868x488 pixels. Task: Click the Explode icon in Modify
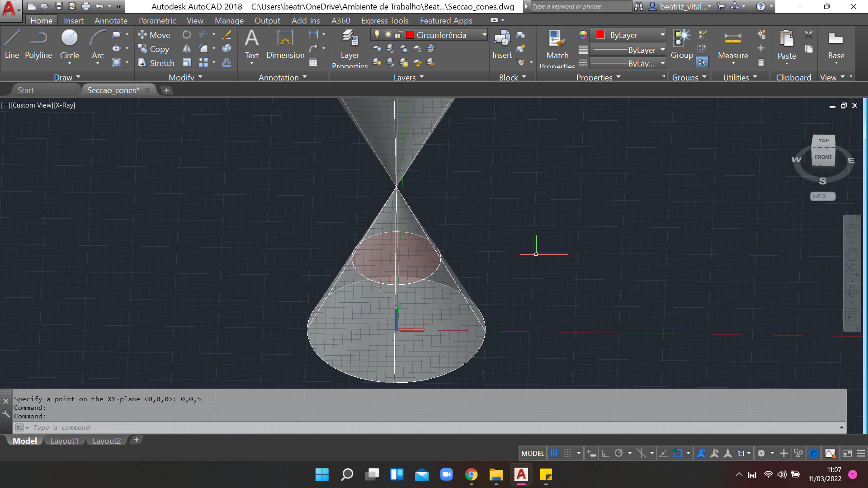pyautogui.click(x=226, y=48)
